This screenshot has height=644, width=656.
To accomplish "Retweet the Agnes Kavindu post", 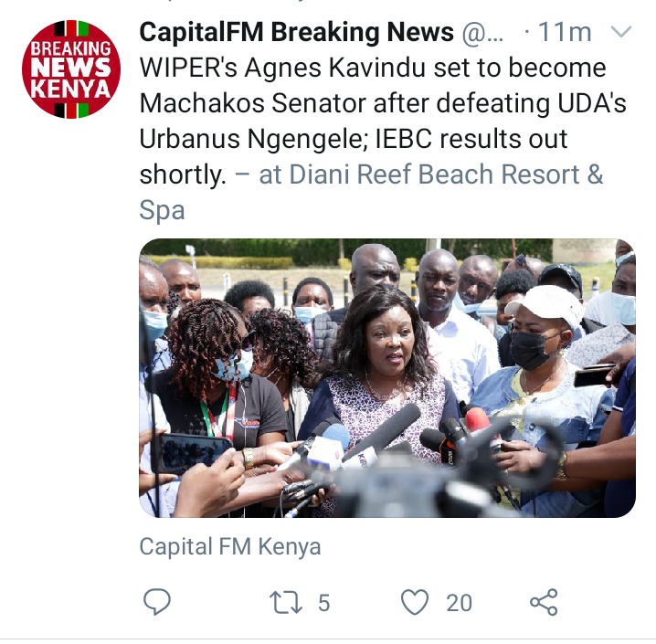I will point(286,603).
